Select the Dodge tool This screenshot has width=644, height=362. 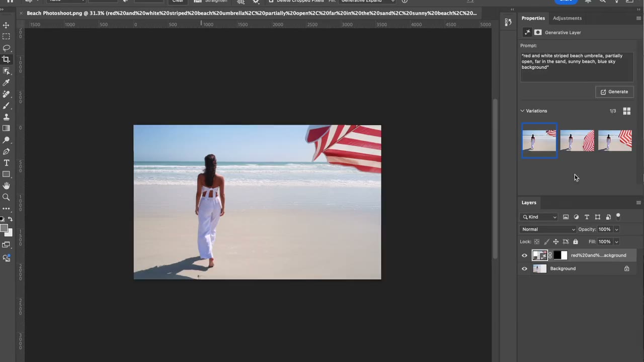point(6,140)
